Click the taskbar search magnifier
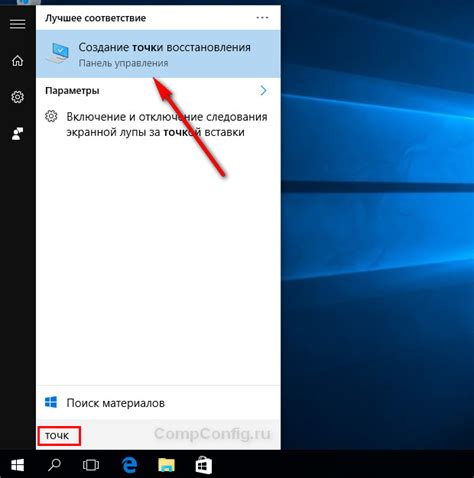This screenshot has width=474, height=478. tap(54, 465)
